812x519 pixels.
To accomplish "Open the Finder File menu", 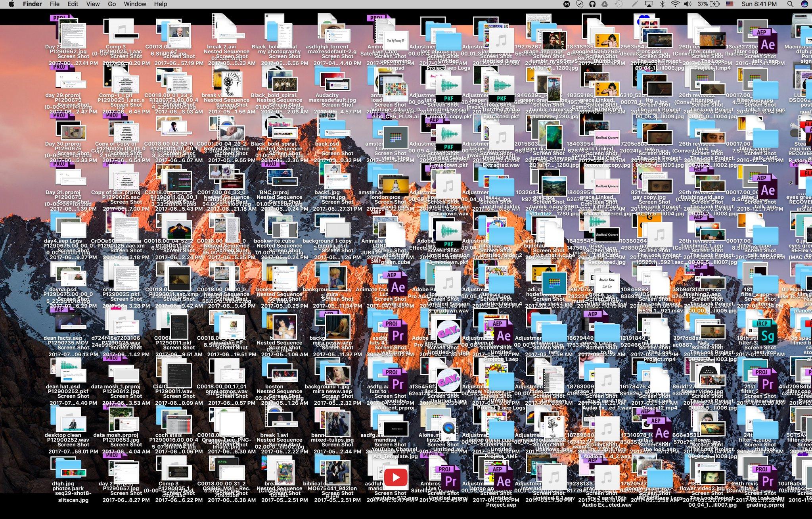I will pos(54,4).
